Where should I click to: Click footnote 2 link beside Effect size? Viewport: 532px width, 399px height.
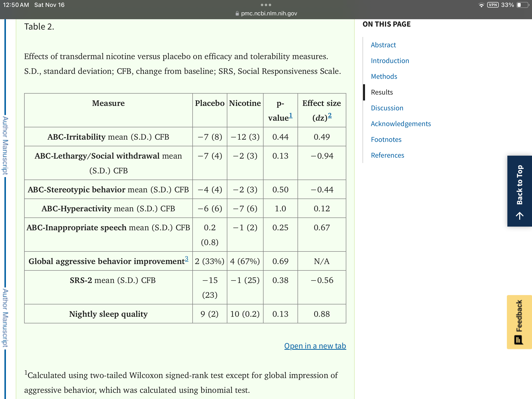click(x=330, y=115)
